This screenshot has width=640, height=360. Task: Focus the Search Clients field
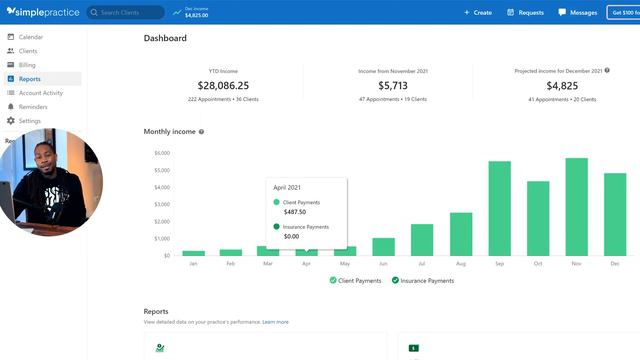coord(125,12)
